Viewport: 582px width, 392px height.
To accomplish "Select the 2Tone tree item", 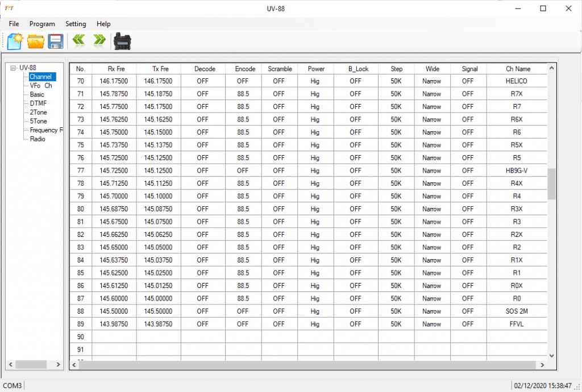I will coord(38,112).
